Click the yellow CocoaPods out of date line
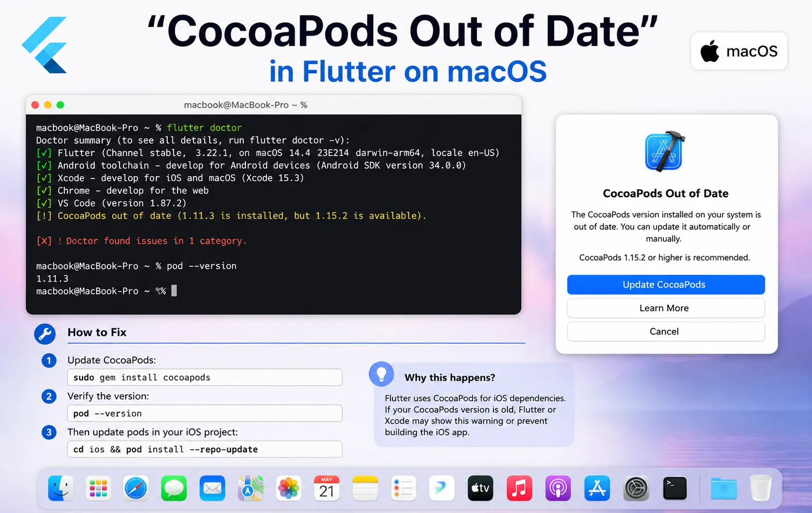This screenshot has height=513, width=812. [x=231, y=216]
